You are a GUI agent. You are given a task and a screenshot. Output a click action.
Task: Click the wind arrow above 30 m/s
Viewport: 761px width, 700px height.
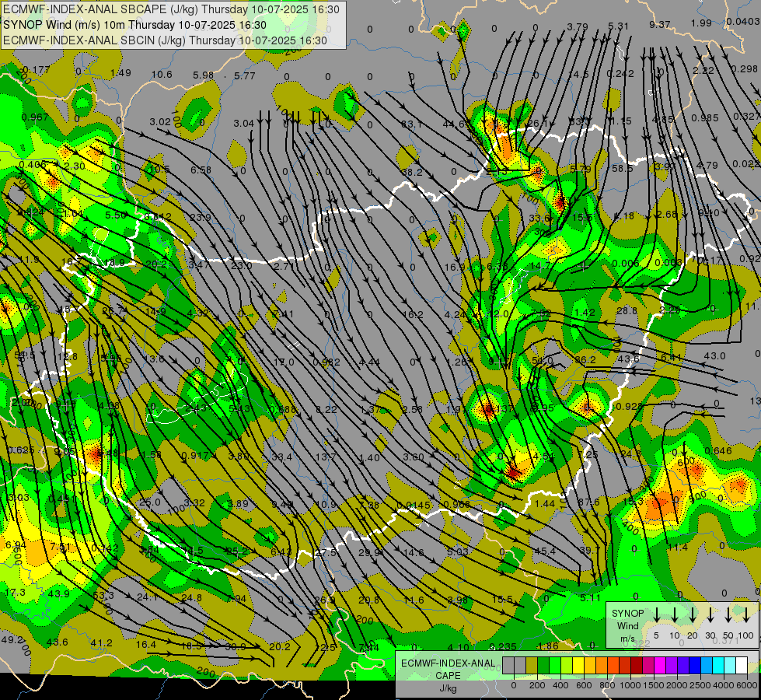point(710,614)
